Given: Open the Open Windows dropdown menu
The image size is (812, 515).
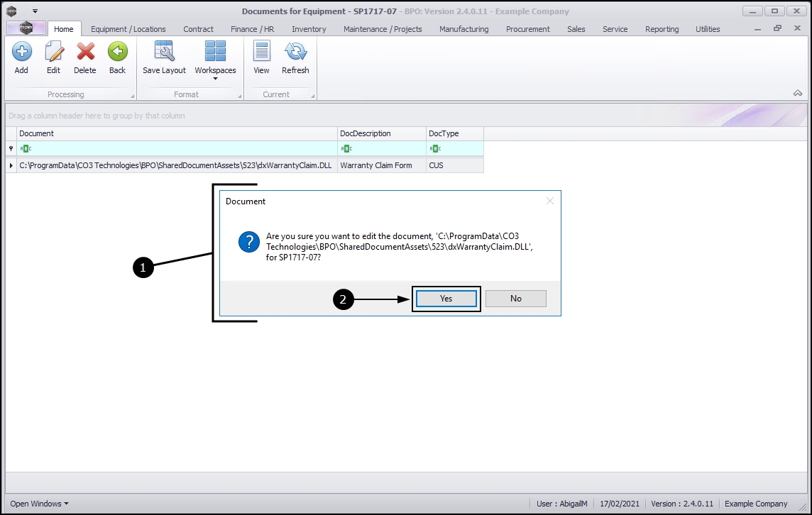Looking at the screenshot, I should pyautogui.click(x=39, y=504).
